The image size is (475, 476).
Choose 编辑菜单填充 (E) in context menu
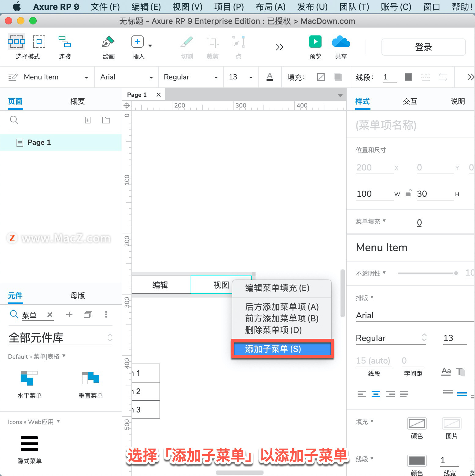(x=277, y=288)
